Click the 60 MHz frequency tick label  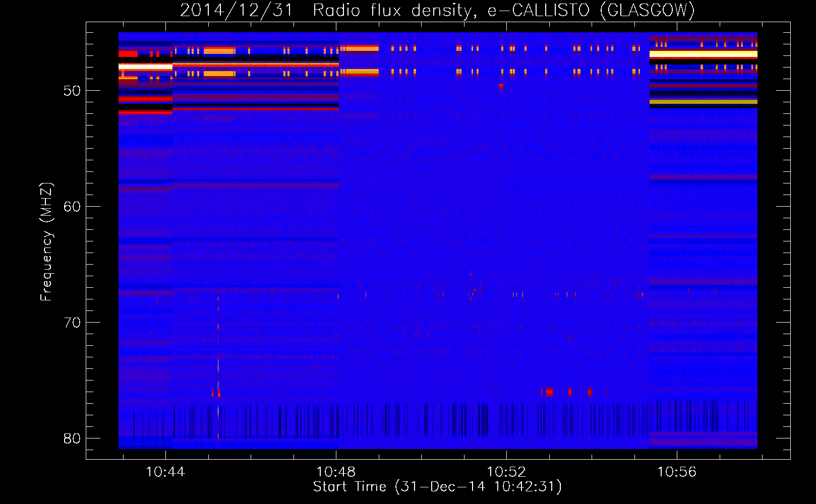click(x=72, y=207)
